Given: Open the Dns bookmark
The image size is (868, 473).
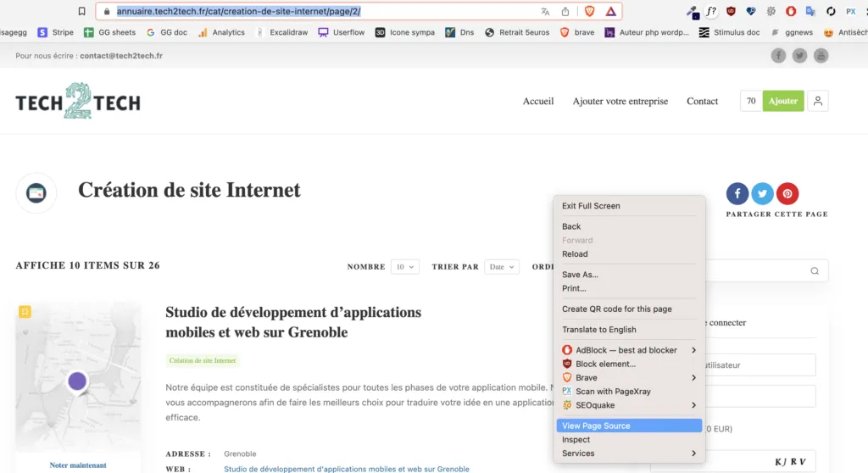Looking at the screenshot, I should tap(460, 32).
